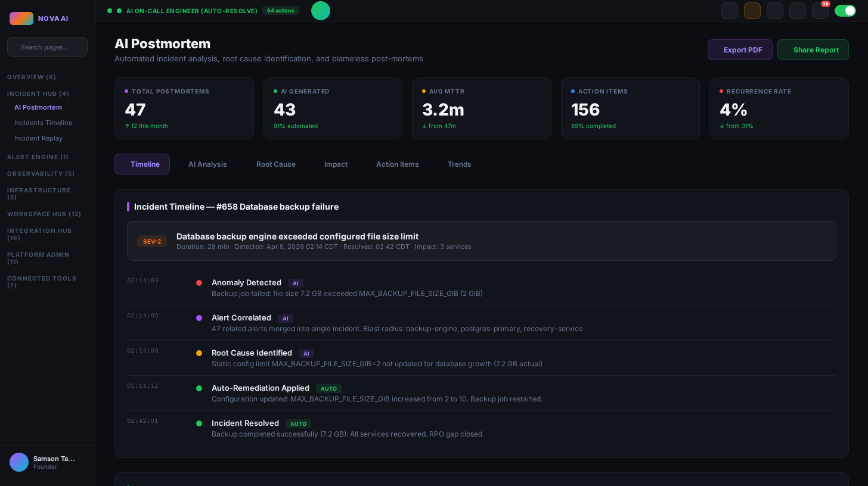Click the NOVA AI gradient logo
This screenshot has width=868, height=486.
tap(21, 18)
